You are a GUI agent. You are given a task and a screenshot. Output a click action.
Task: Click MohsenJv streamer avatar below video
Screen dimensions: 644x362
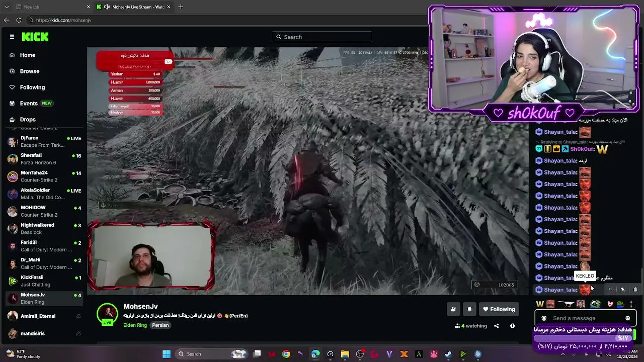(107, 313)
